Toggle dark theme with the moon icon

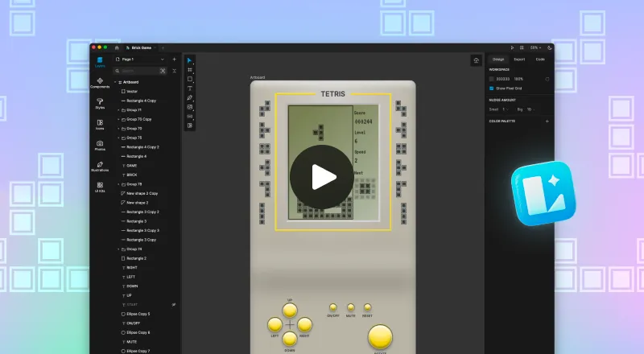click(550, 47)
